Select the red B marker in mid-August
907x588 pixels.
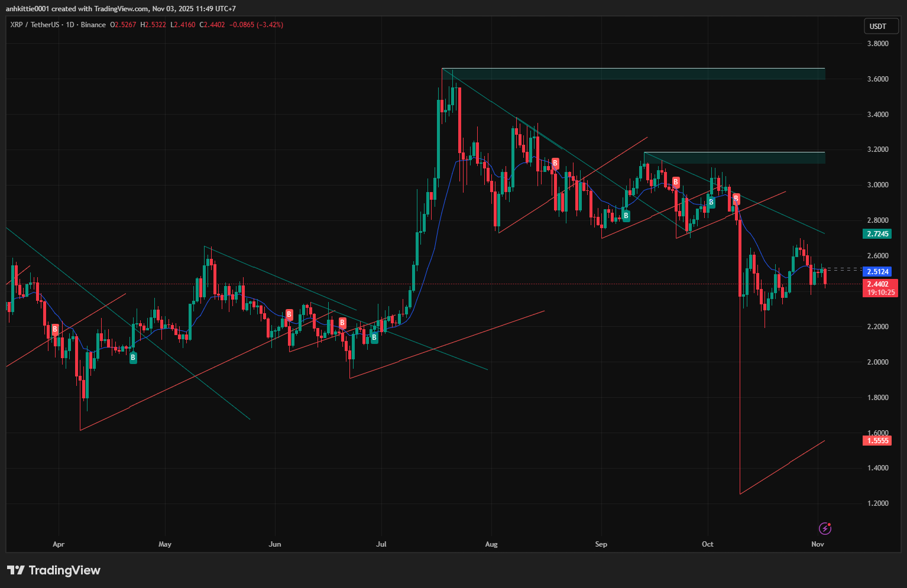(555, 163)
